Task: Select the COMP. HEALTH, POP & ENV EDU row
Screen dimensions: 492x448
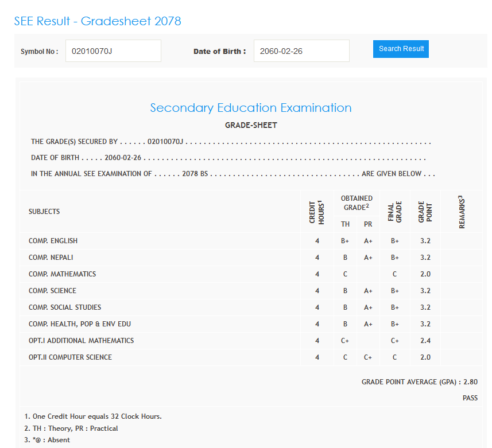Action: click(80, 324)
